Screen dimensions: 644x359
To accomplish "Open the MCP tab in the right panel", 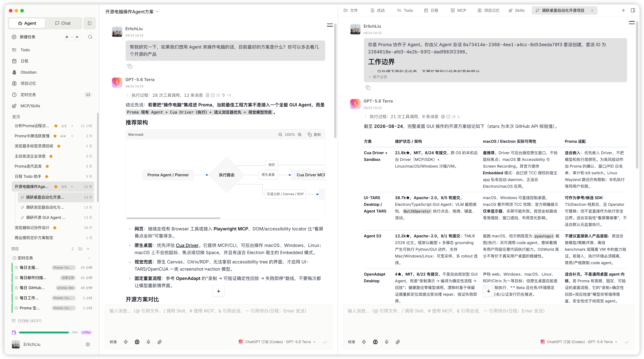I will coord(458,11).
